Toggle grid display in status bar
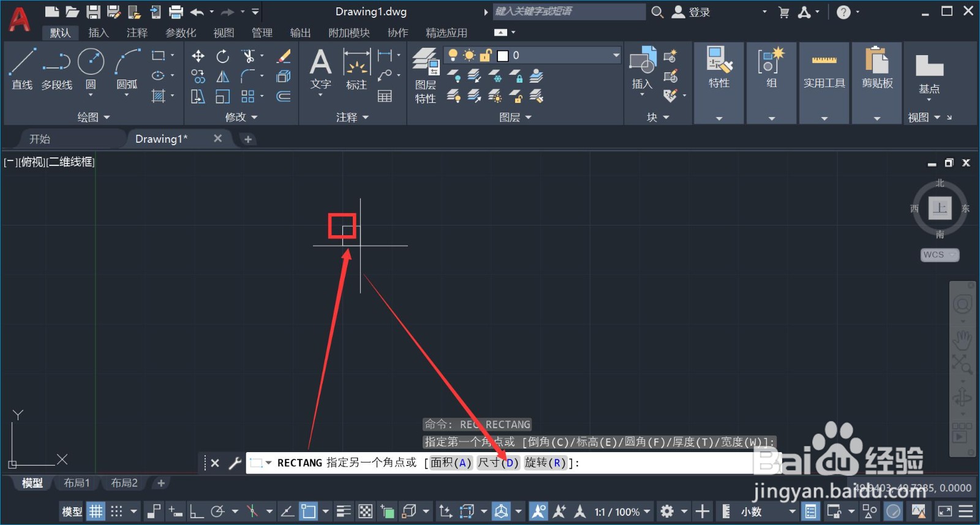The height and width of the screenshot is (525, 980). pos(96,511)
